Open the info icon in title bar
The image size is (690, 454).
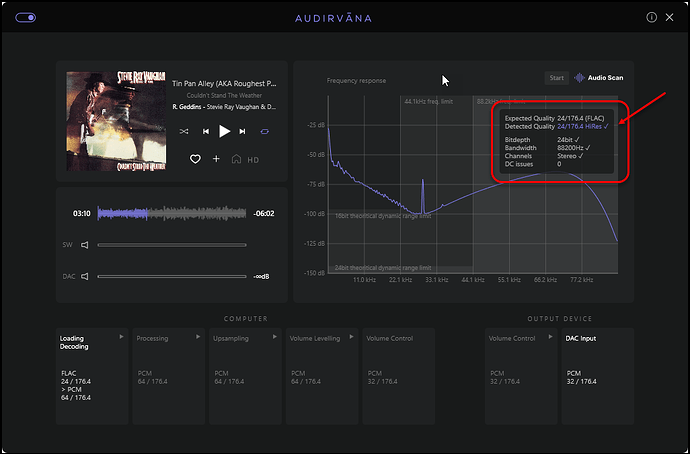tap(651, 17)
